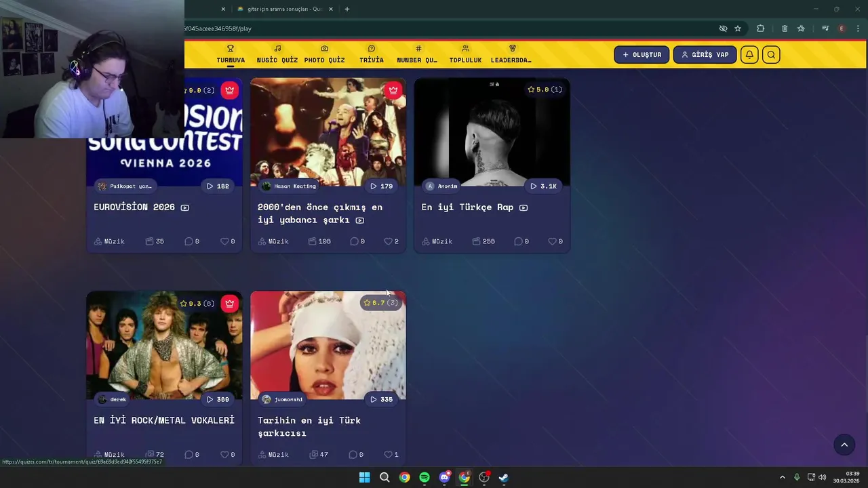This screenshot has width=868, height=488.
Task: Open author juomonshi profile chip
Action: tap(283, 399)
